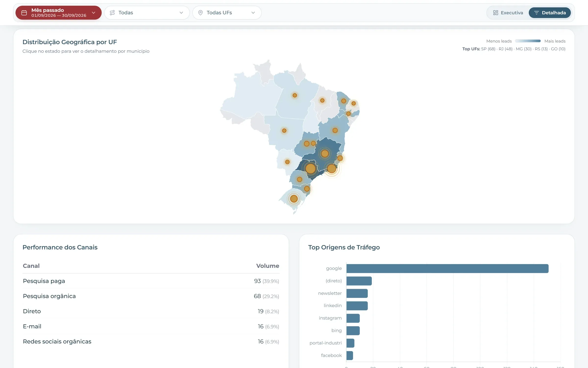Viewport: 588px width, 368px height.
Task: Click the (direto) traffic bar
Action: click(359, 281)
